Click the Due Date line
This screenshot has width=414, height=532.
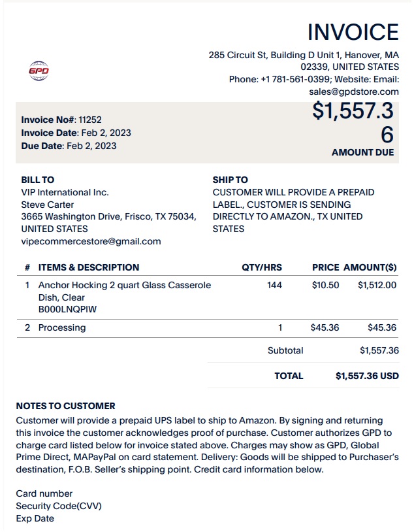pos(69,146)
